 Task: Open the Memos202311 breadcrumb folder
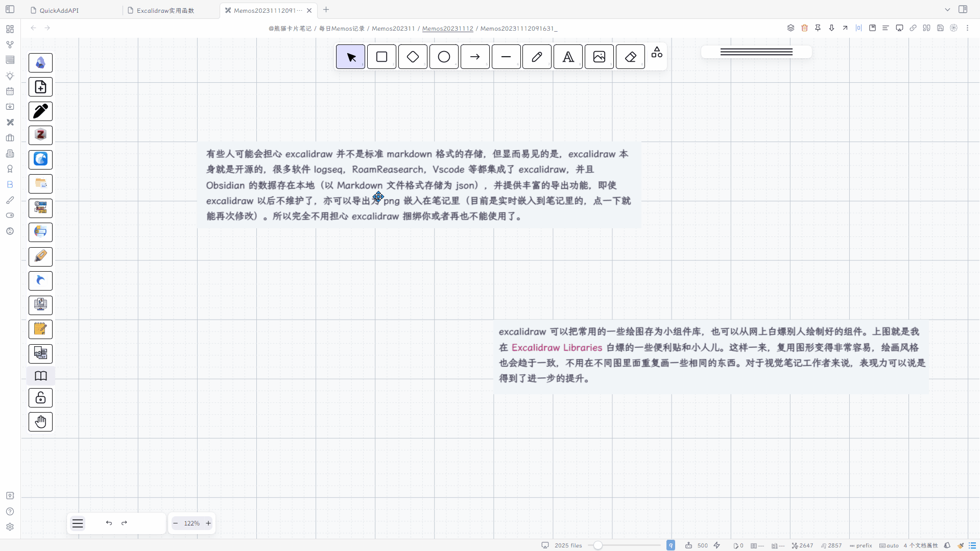point(393,29)
